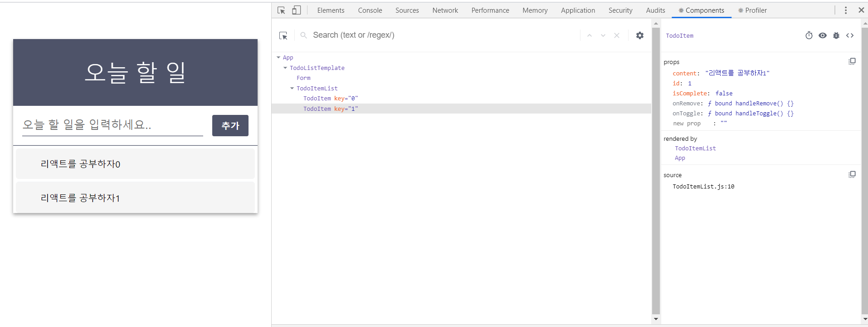Edit the content prop value

pos(737,73)
